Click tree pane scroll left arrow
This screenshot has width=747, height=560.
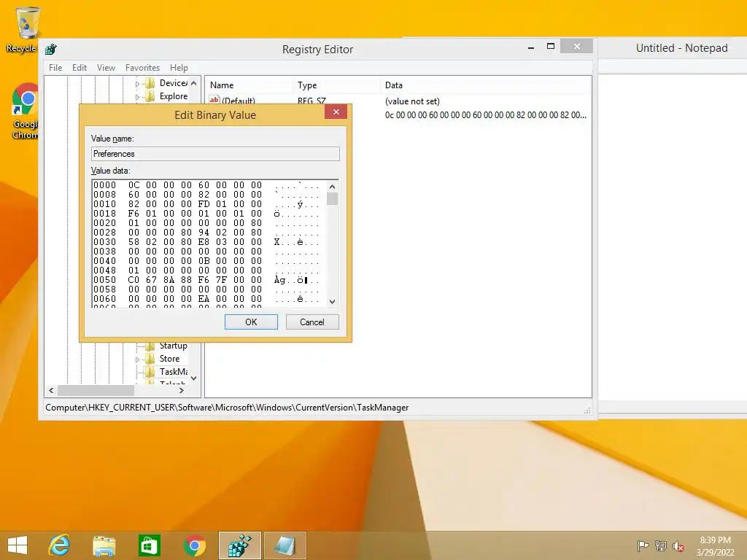pyautogui.click(x=52, y=391)
